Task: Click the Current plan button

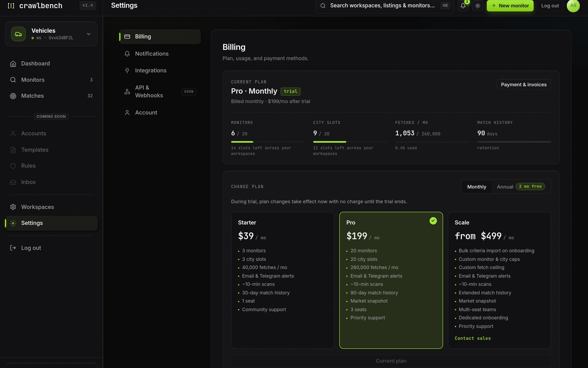Action: point(391,361)
